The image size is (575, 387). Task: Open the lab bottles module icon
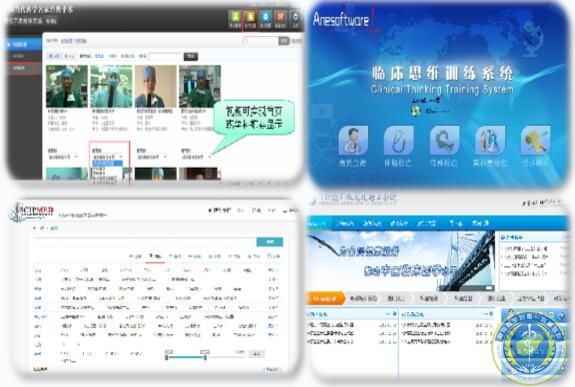[x=490, y=140]
